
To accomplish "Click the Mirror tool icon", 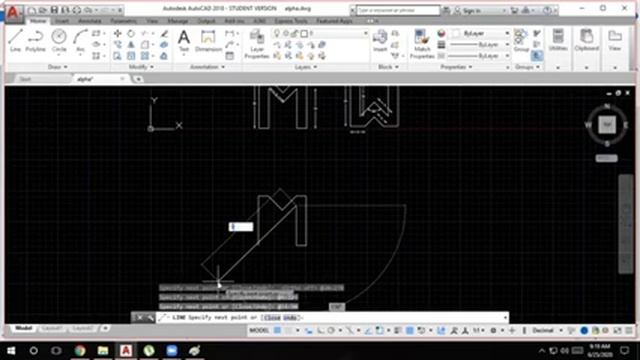I will click(131, 44).
